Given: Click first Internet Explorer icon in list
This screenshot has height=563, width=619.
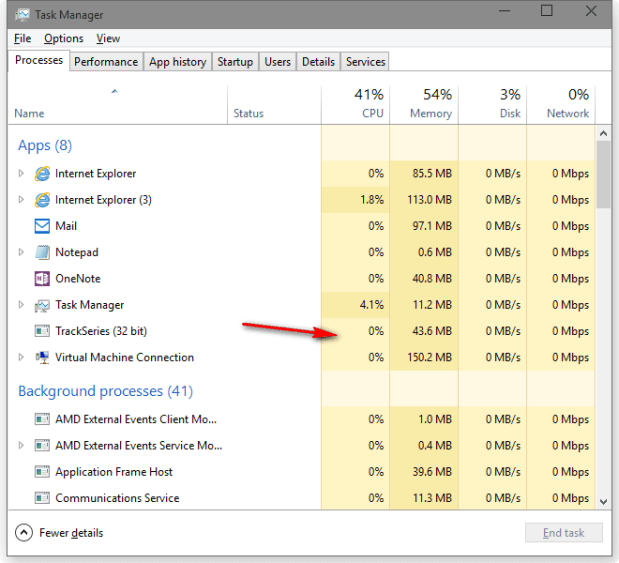Looking at the screenshot, I should [42, 174].
